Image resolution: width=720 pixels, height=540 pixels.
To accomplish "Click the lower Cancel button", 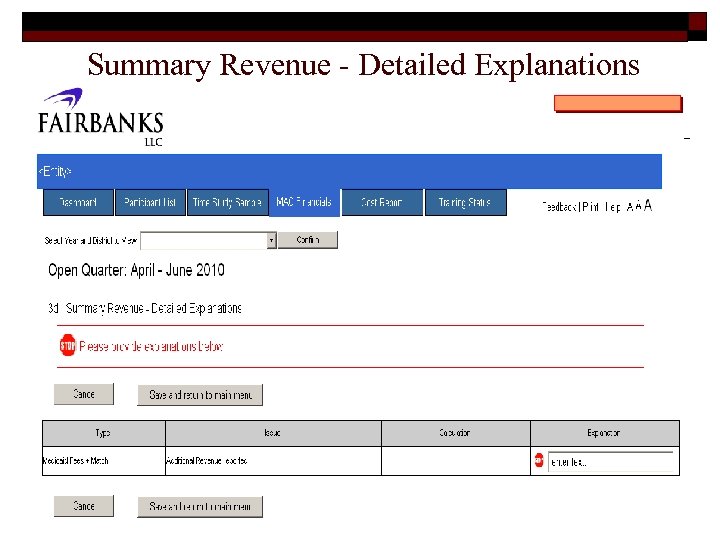I will coord(84,506).
